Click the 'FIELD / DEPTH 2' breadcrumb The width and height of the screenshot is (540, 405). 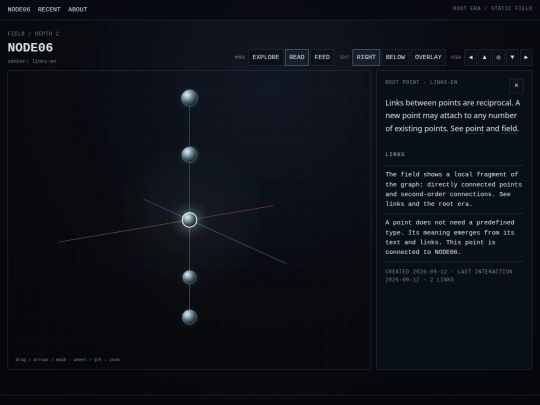33,34
